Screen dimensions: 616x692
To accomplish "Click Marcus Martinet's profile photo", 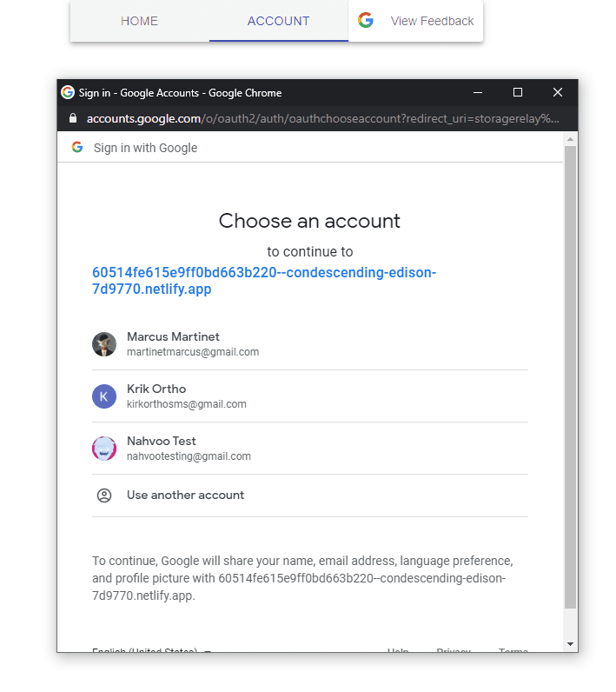I will coord(104,344).
